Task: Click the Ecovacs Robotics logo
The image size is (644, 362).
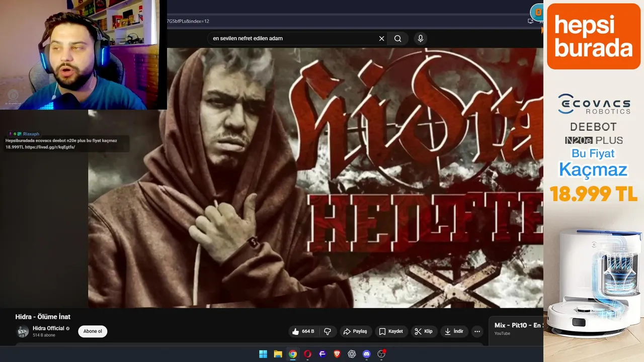Action: [x=594, y=104]
